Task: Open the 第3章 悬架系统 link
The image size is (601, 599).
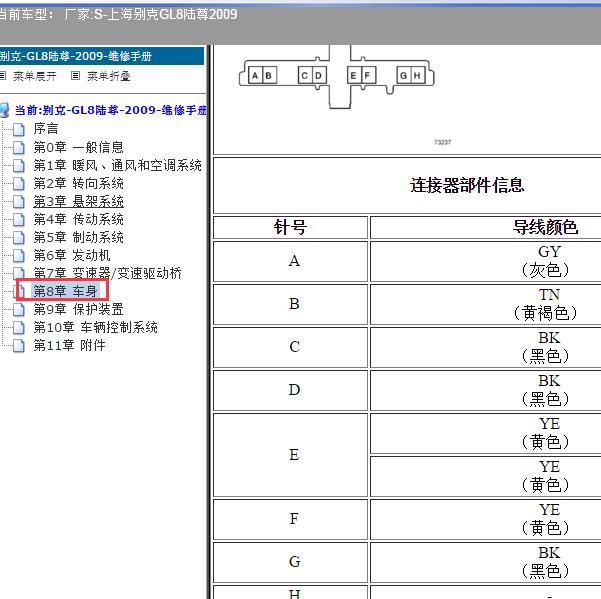Action: [78, 202]
